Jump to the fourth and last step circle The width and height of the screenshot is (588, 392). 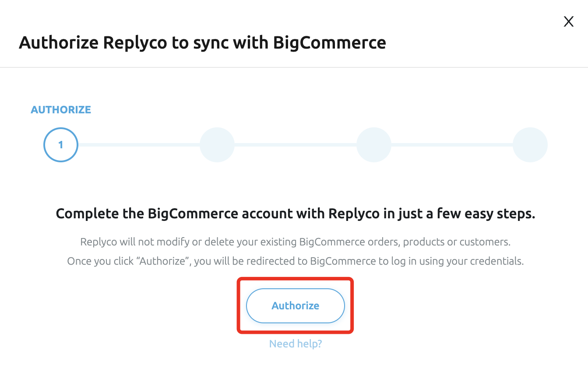[530, 145]
